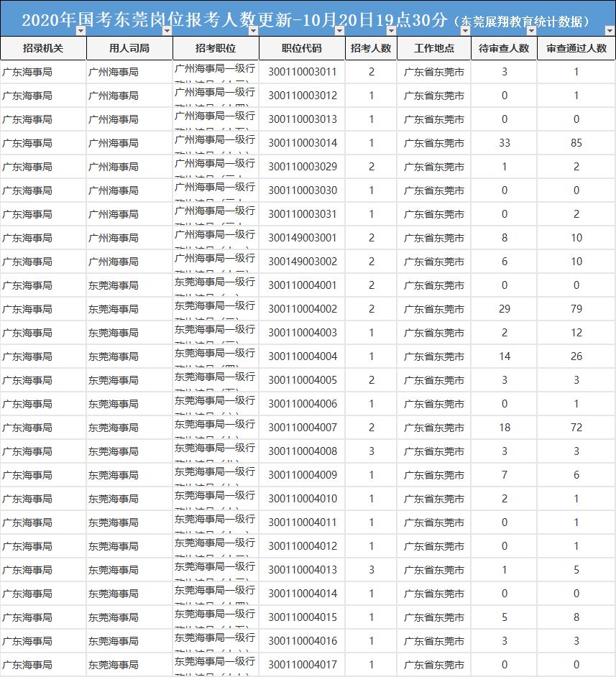Screen dimensions: 616x677
Task: Select the 待审查人数 header cell
Action: [x=504, y=48]
